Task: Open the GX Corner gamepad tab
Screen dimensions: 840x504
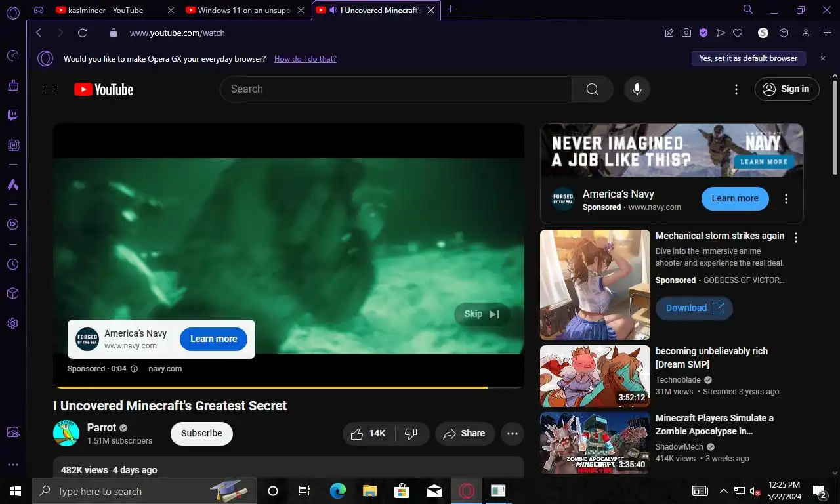Action: click(39, 10)
